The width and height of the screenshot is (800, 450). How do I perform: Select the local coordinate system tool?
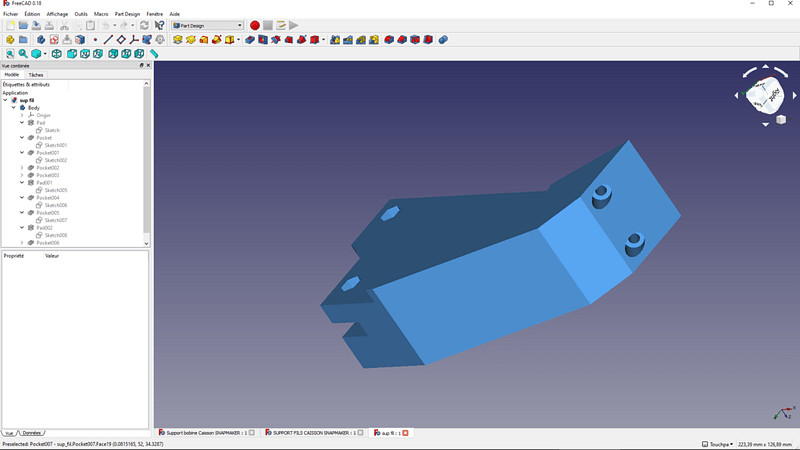pos(134,40)
